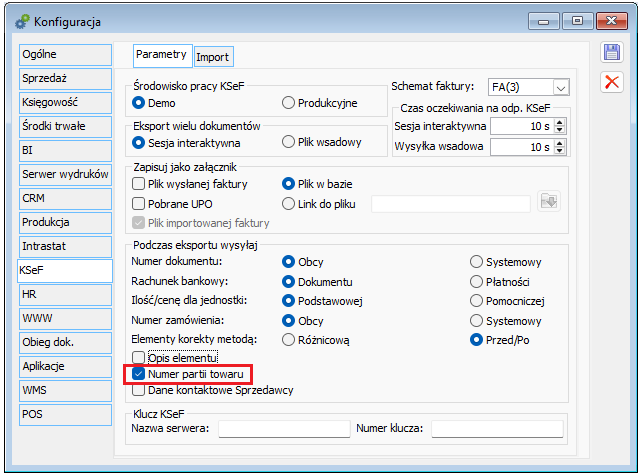
Task: Minimize the Konfiguracja window
Action: coord(543,21)
